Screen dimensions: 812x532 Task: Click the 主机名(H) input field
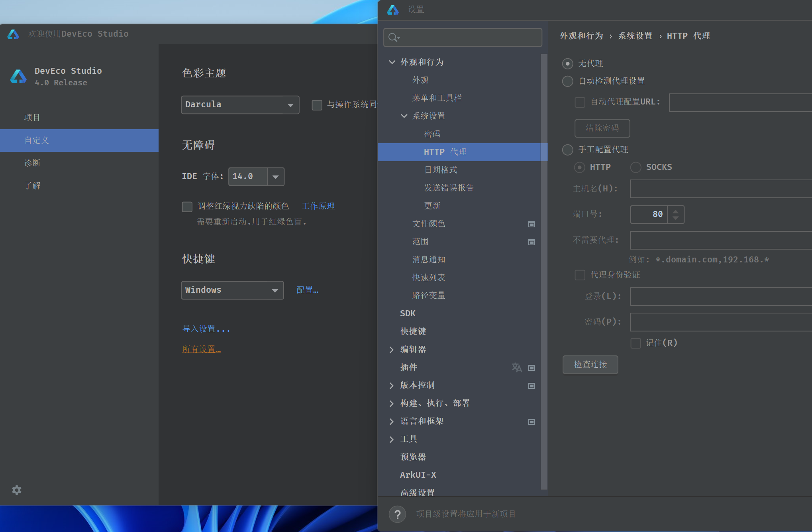tap(721, 189)
